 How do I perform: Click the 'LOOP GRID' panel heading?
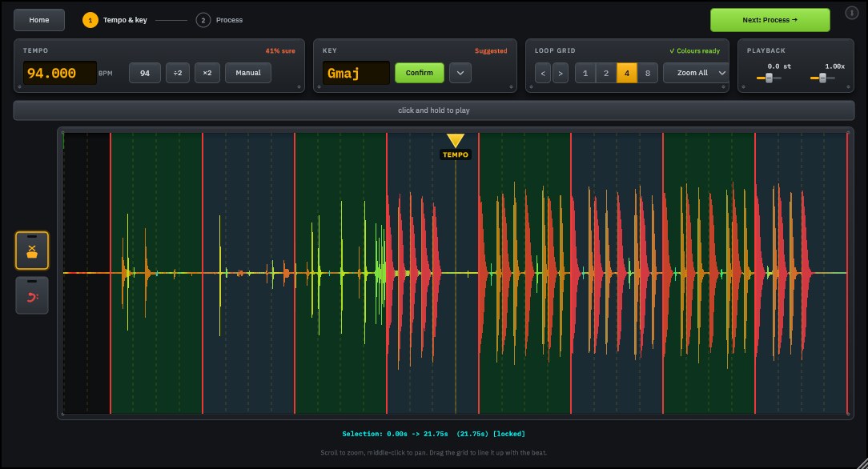click(555, 51)
